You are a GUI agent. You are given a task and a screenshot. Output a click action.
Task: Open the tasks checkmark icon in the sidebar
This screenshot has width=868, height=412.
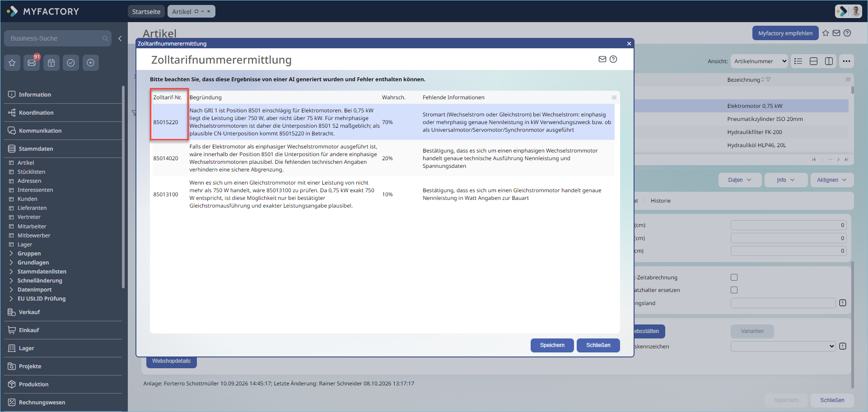pos(71,63)
